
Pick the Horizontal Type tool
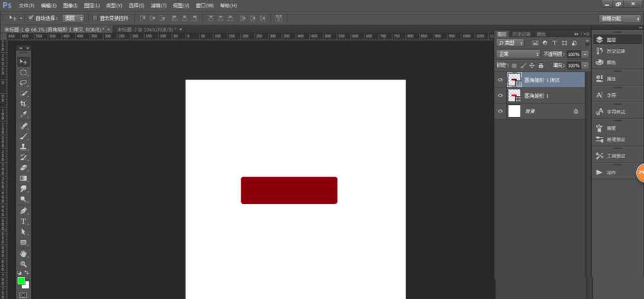(23, 221)
